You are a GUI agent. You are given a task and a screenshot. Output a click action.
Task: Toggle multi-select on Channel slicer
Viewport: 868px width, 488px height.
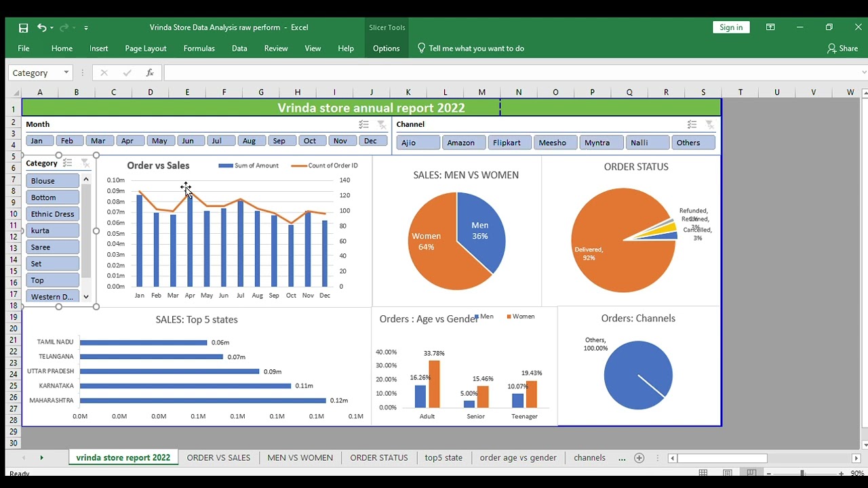click(692, 125)
